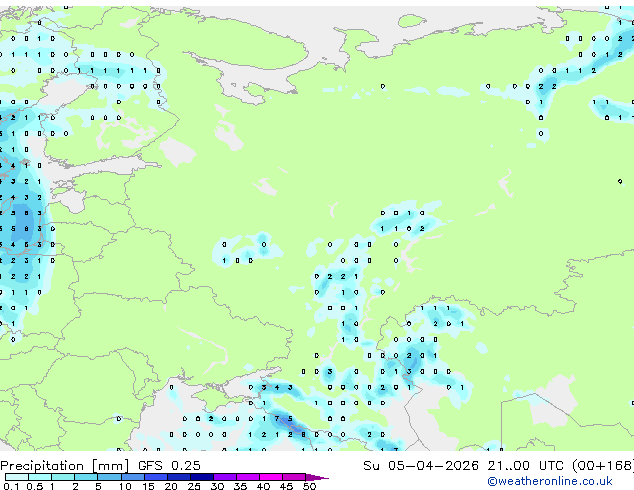
Task: Select the 30 to 35 mm purple swatch
Action: tap(225, 477)
